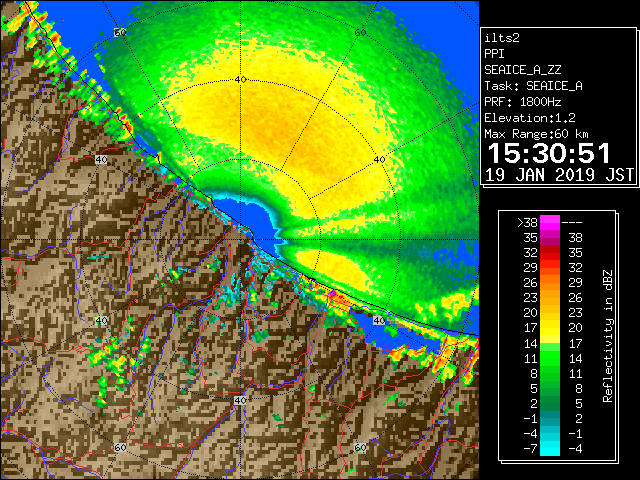Click the 'PRF: 1800Hz' text
Viewport: 640px width, 480px height.
tap(523, 102)
